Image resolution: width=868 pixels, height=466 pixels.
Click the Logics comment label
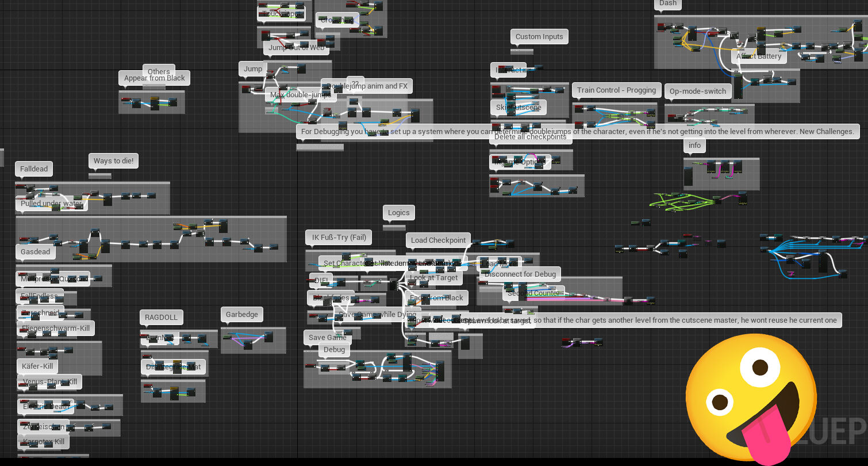[398, 213]
